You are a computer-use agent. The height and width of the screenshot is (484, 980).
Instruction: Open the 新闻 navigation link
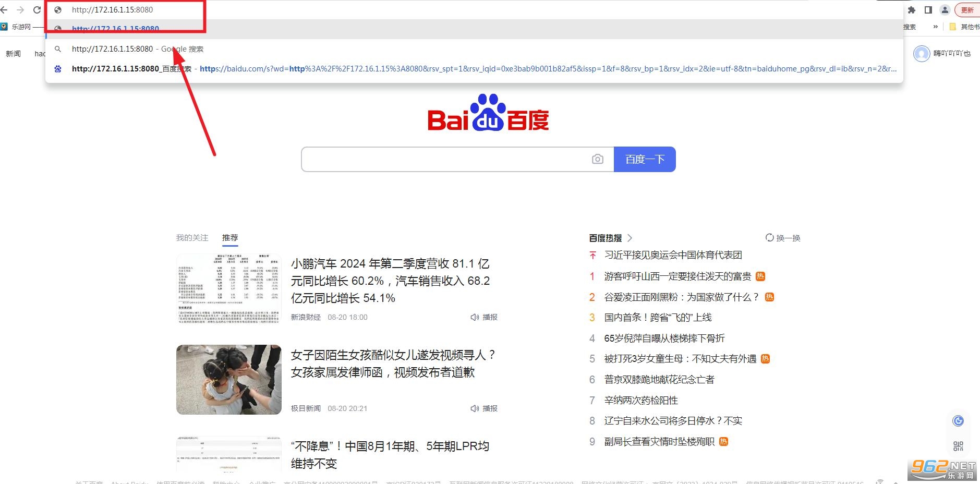coord(13,53)
